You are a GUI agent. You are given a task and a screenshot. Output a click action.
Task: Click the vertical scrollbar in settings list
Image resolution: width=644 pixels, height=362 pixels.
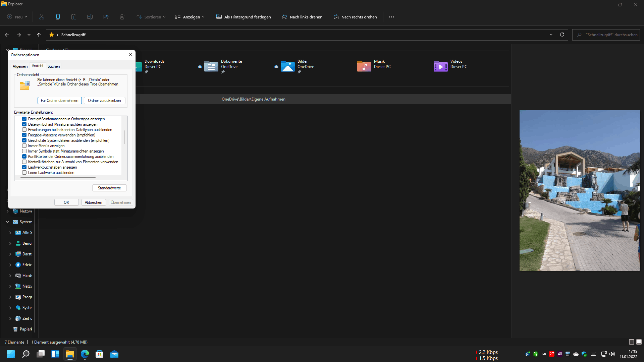point(124,137)
